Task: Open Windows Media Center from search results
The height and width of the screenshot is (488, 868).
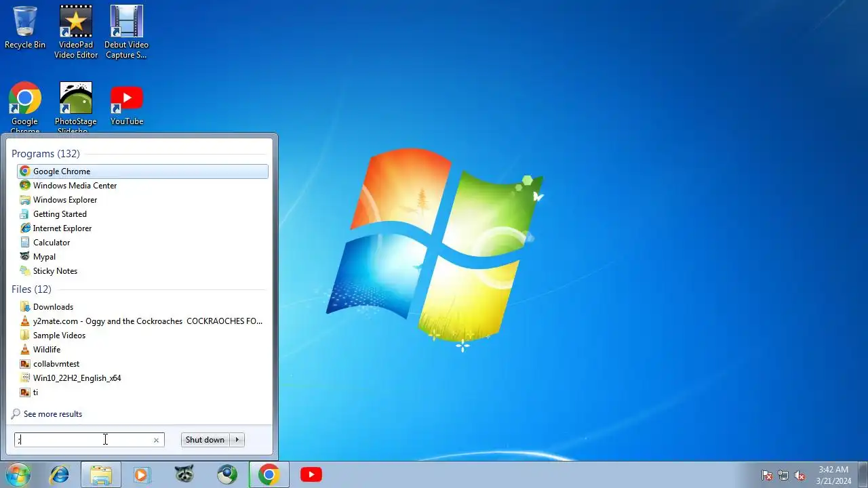Action: point(142,186)
